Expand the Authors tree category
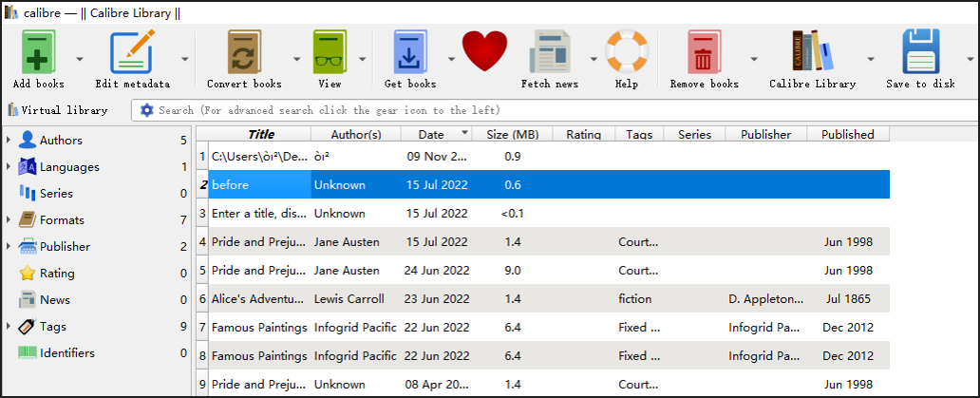980x398 pixels. 9,140
